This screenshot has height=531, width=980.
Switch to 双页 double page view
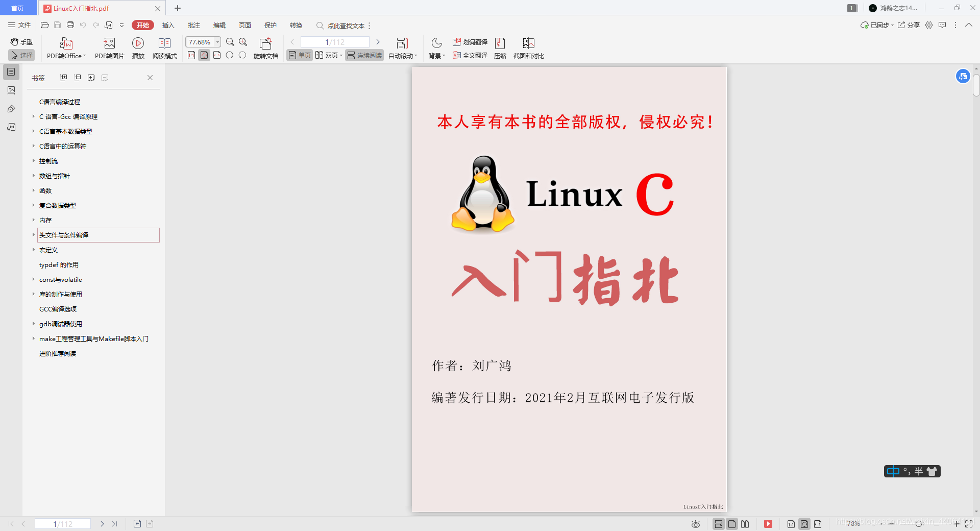pos(329,55)
